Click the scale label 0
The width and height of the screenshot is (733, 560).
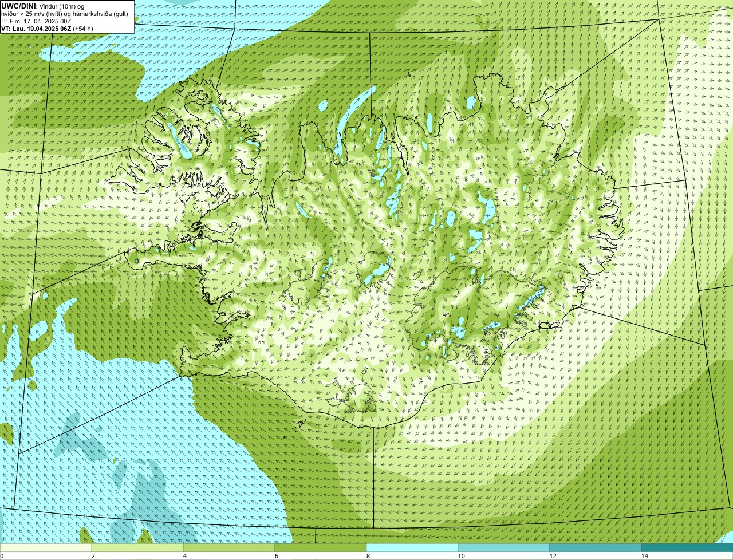pyautogui.click(x=2, y=556)
